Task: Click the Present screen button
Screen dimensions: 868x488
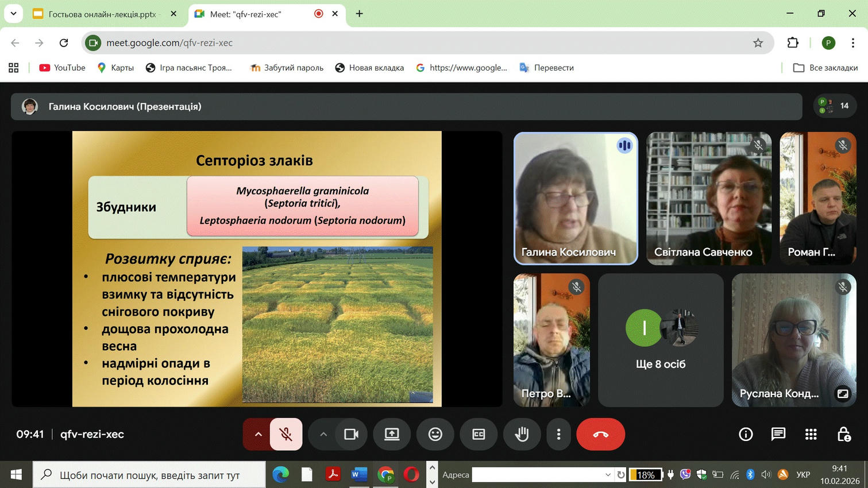Action: (x=392, y=435)
